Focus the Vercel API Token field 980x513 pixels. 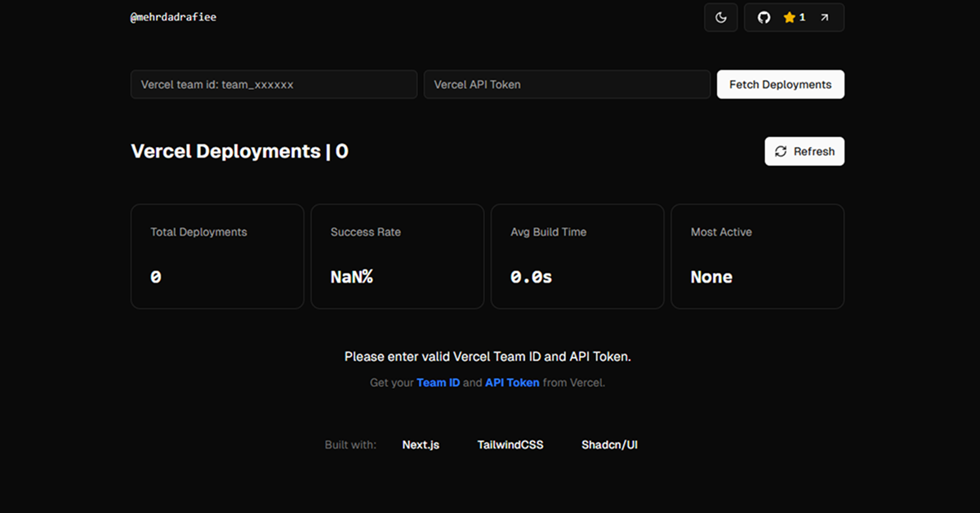tap(566, 84)
